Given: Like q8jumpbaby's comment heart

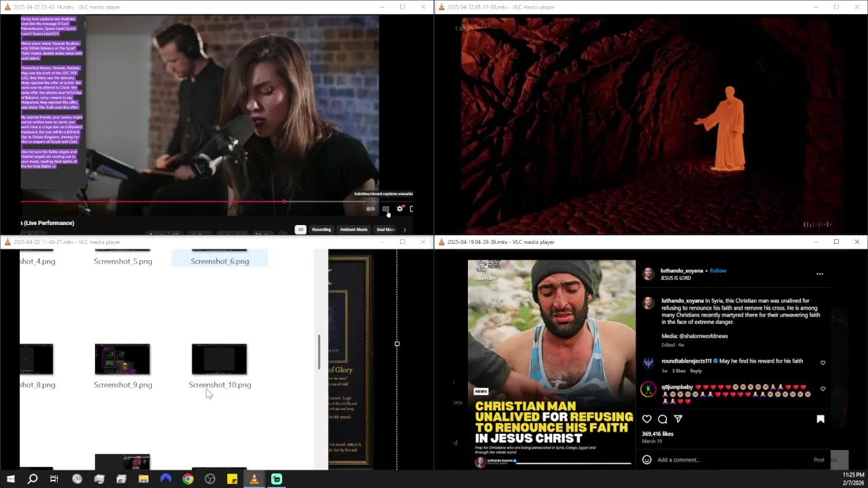Looking at the screenshot, I should pyautogui.click(x=823, y=389).
